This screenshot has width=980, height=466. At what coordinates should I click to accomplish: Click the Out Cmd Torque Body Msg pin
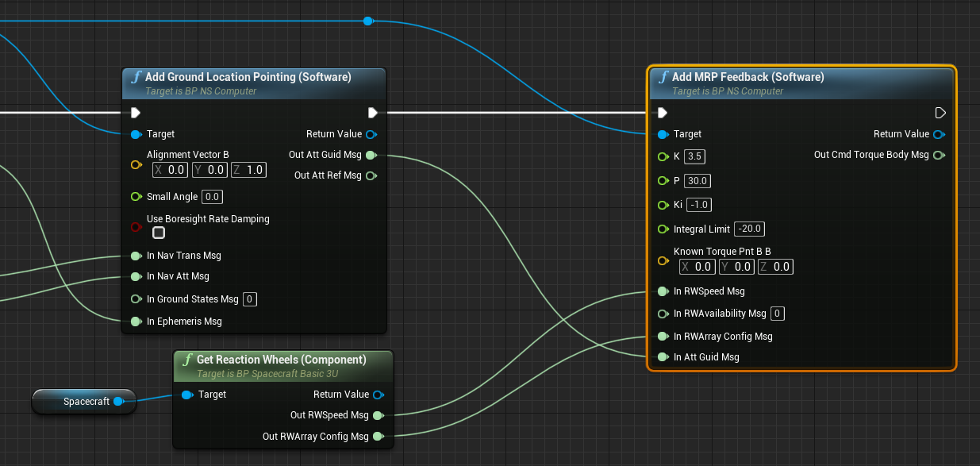pos(939,155)
